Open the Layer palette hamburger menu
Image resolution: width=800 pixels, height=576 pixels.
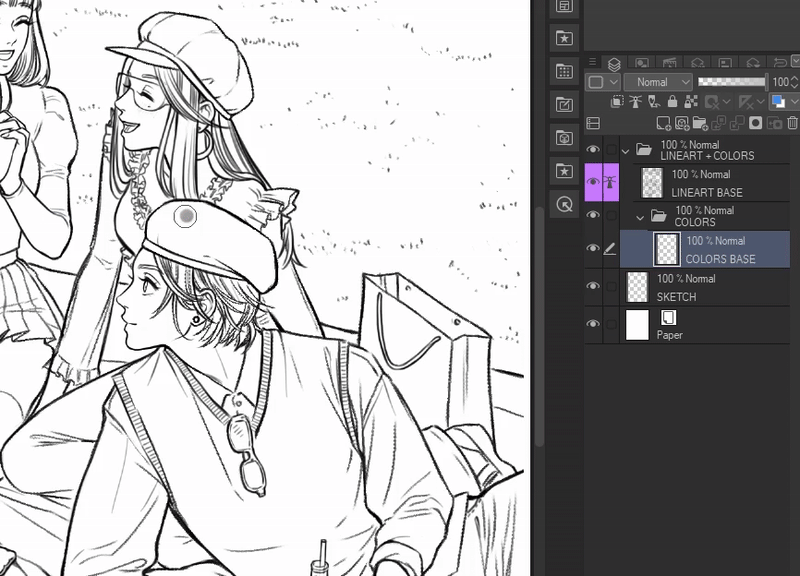click(592, 62)
